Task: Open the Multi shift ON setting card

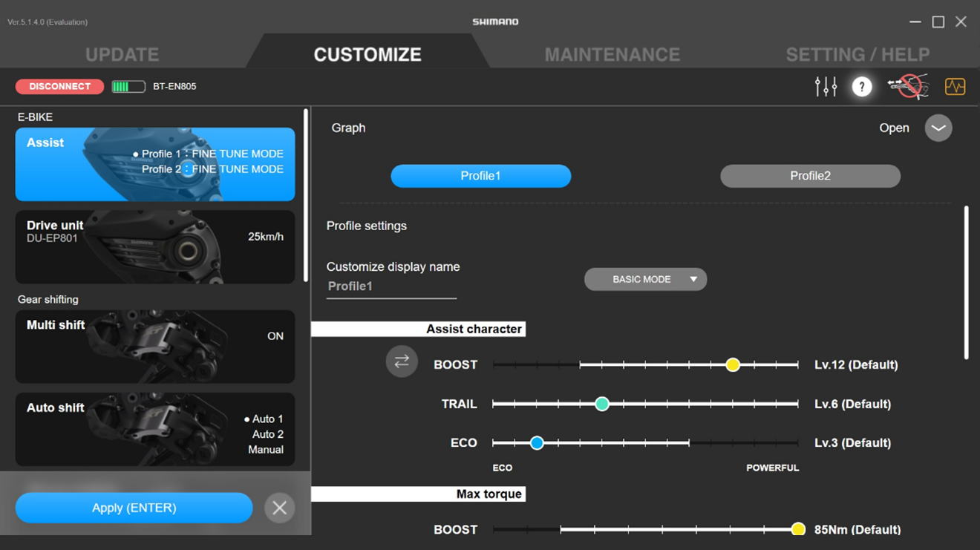Action: point(155,346)
